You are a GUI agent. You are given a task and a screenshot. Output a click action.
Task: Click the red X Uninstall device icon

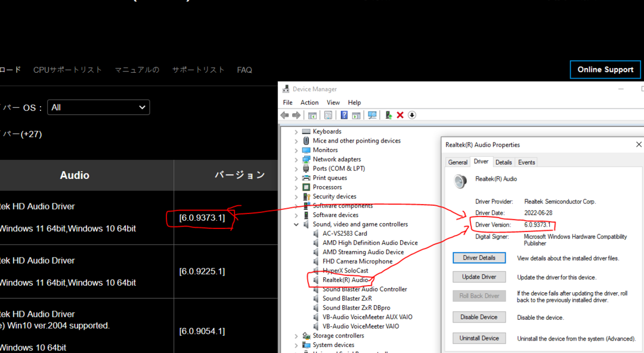(x=400, y=115)
